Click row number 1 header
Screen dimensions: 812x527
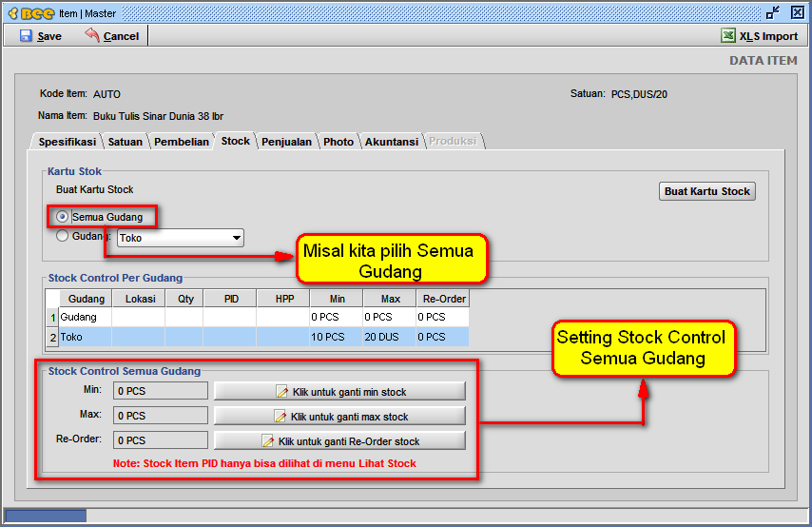click(52, 317)
